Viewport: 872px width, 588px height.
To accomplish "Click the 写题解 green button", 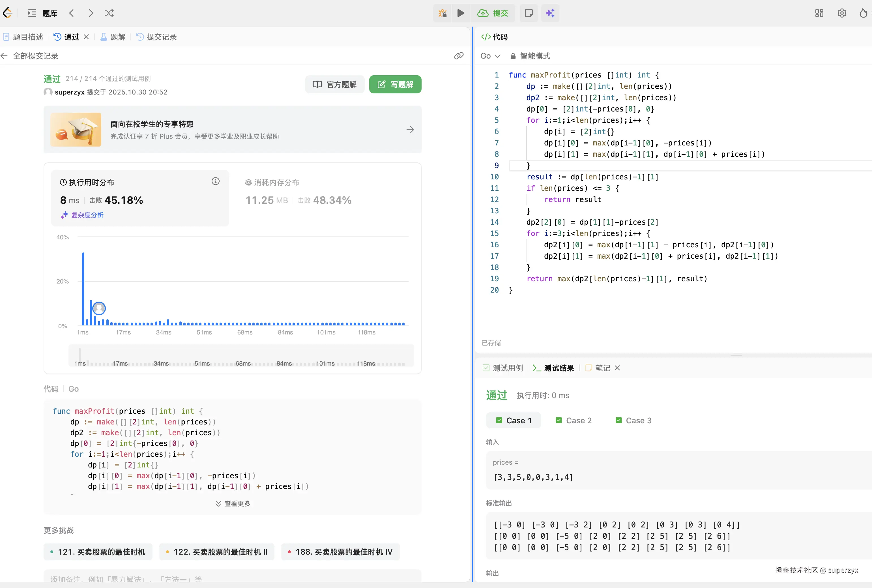I will 395,84.
